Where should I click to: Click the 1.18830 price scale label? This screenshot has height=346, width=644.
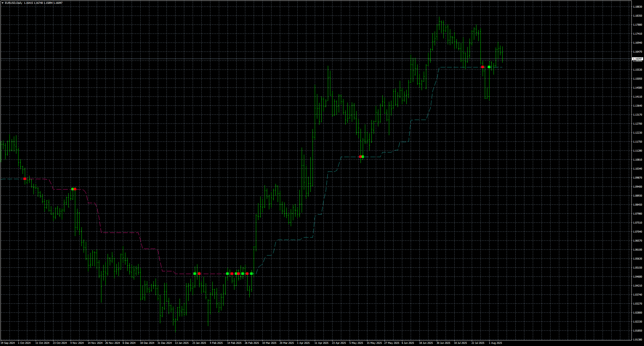click(x=637, y=7)
